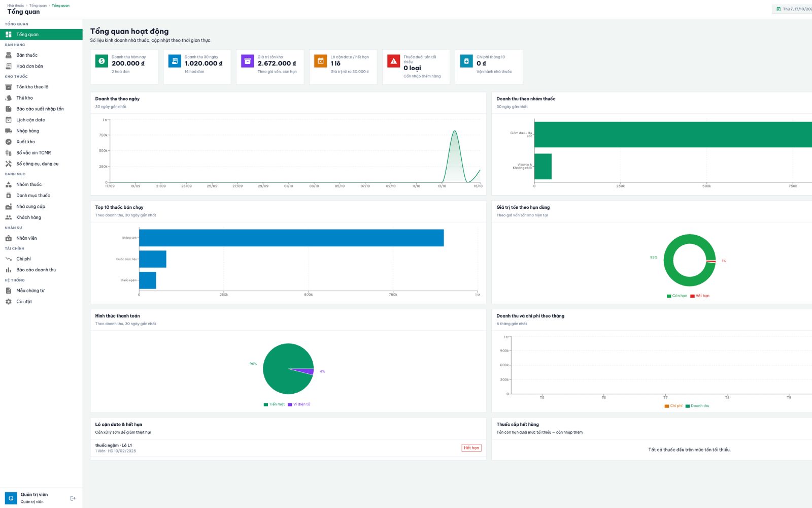Open the Nhân viên page
This screenshot has width=812, height=508.
41,238
